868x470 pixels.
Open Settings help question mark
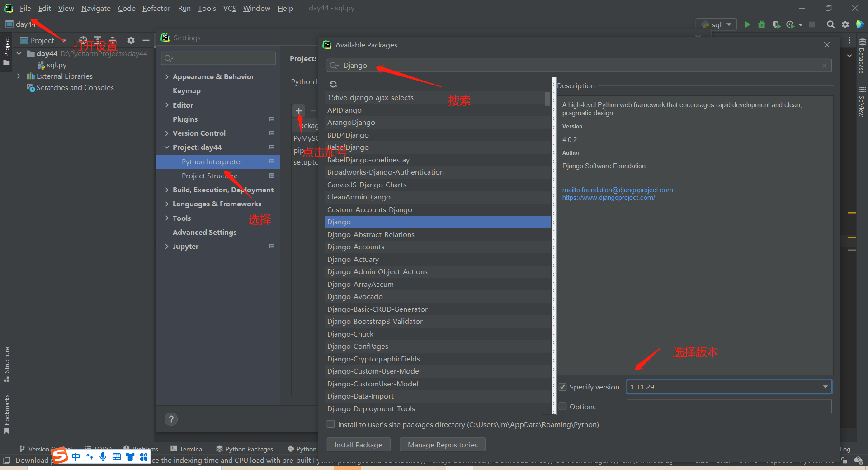click(171, 419)
